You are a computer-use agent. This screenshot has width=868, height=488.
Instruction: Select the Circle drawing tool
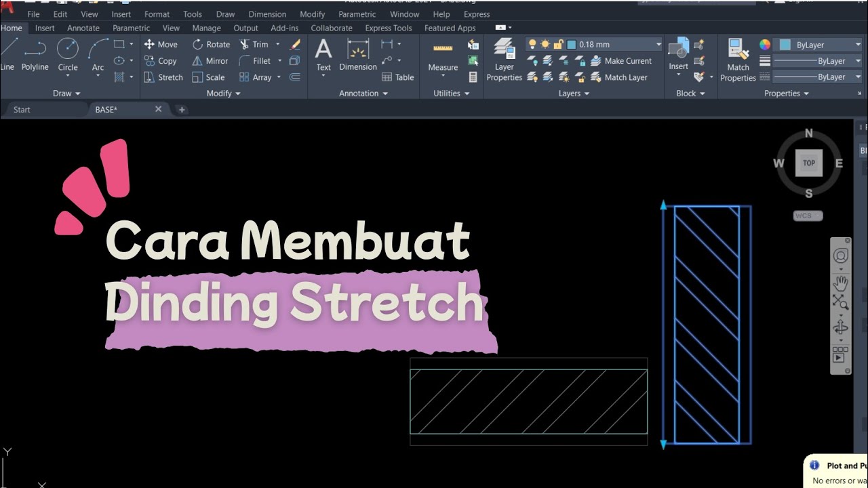pos(68,56)
